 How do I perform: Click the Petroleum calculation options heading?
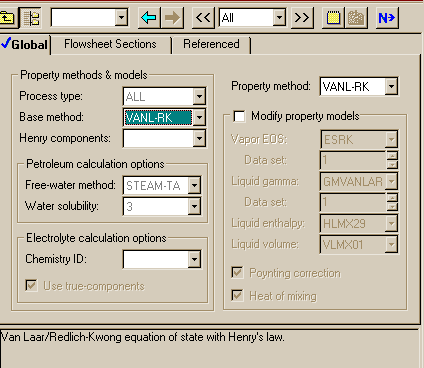pos(95,164)
